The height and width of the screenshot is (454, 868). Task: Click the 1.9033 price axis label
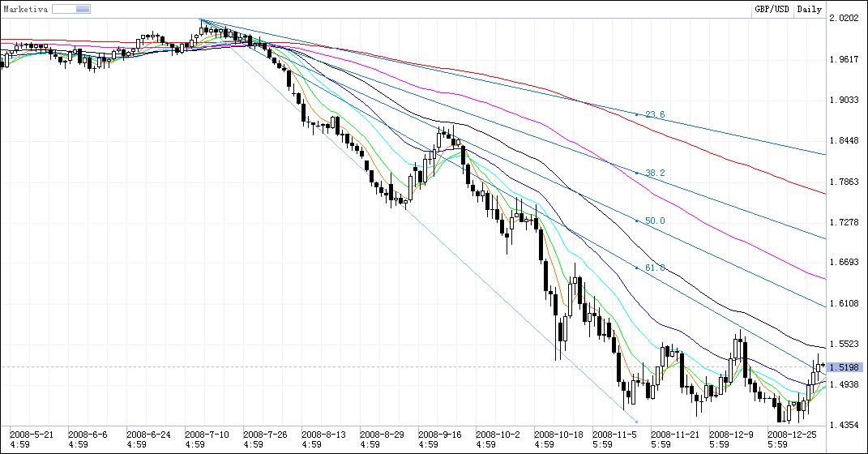[x=844, y=100]
